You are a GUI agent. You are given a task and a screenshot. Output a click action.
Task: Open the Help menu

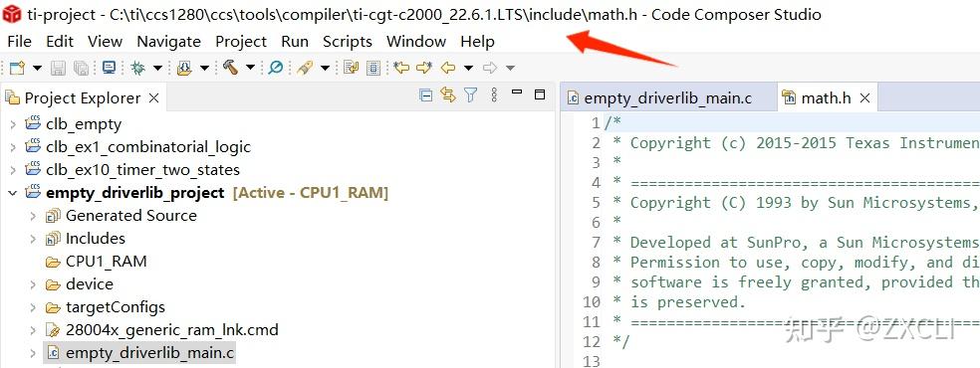pyautogui.click(x=477, y=41)
